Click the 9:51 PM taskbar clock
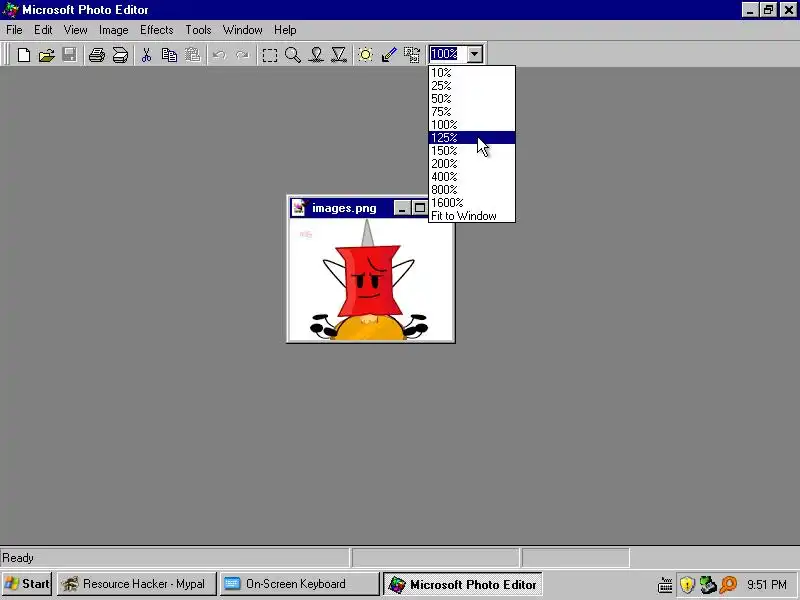This screenshot has height=600, width=800. pos(766,585)
